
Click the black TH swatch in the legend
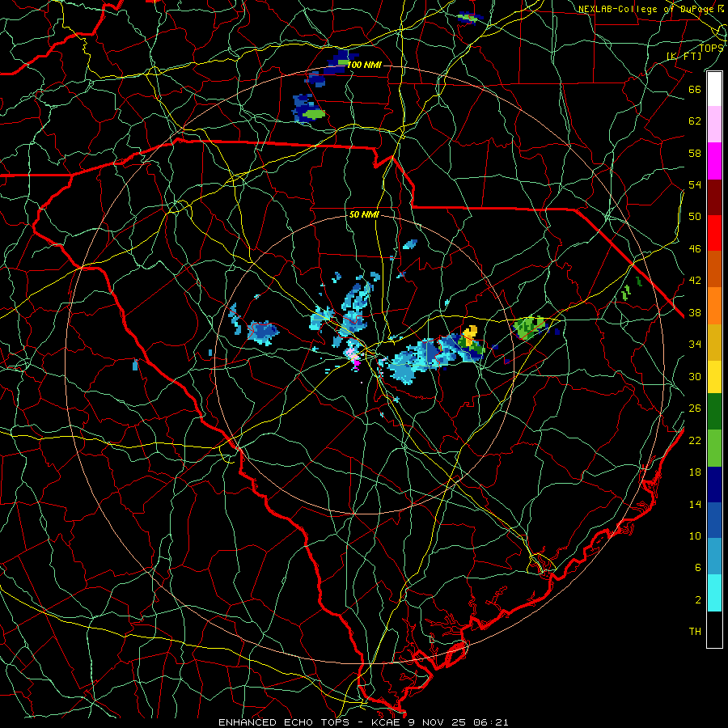714,629
